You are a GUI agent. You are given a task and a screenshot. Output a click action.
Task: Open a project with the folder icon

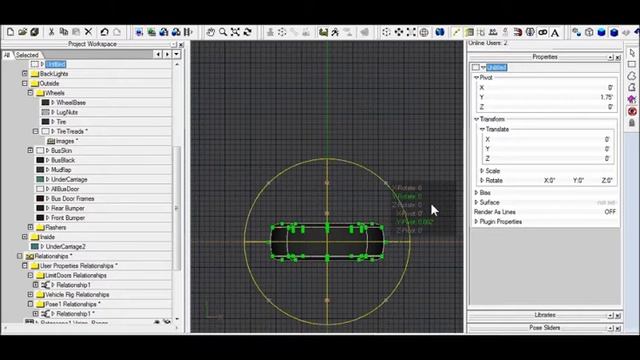coord(22,32)
